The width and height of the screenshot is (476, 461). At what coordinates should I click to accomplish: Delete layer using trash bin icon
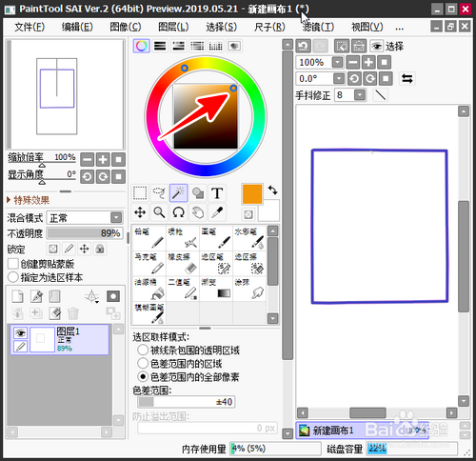coord(73,313)
